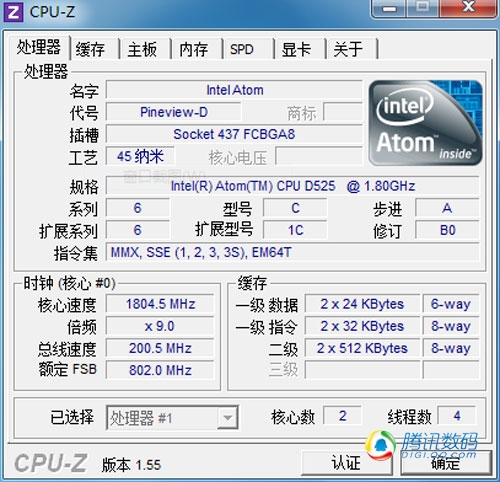Screen dimensions: 500x482
Task: Click the L1 data 2 x 24 KBytes value
Action: click(x=362, y=304)
